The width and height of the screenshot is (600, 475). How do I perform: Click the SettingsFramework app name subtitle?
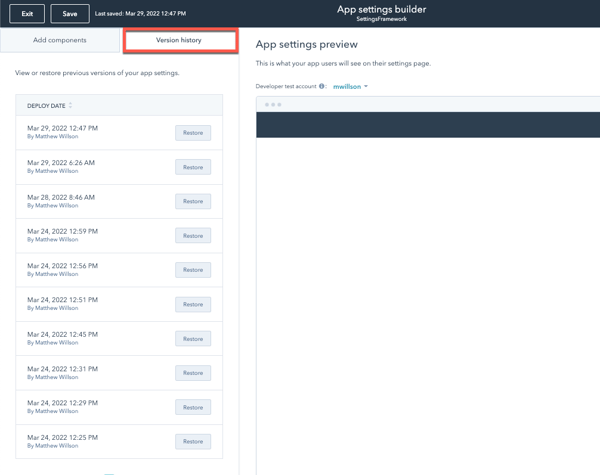tap(382, 19)
